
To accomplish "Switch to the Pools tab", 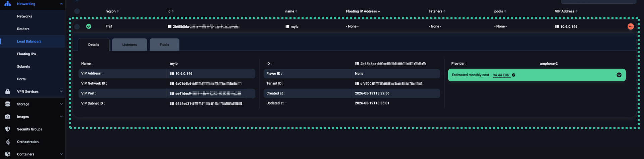I will coord(164,45).
